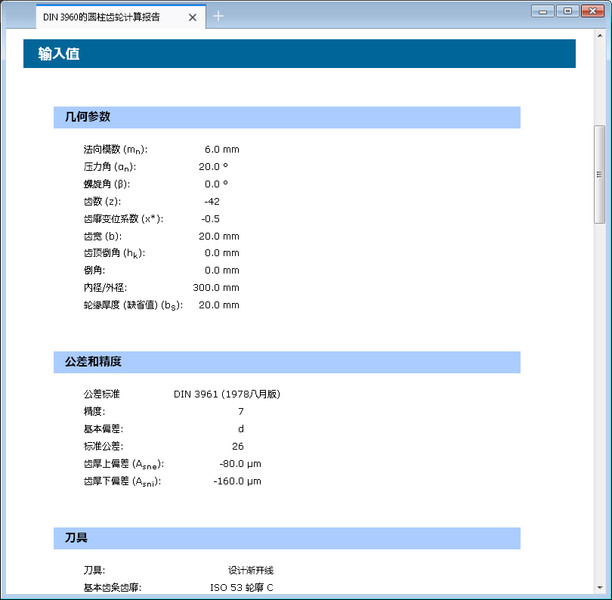612x600 pixels.
Task: Open a new tab with plus button
Action: 219,15
